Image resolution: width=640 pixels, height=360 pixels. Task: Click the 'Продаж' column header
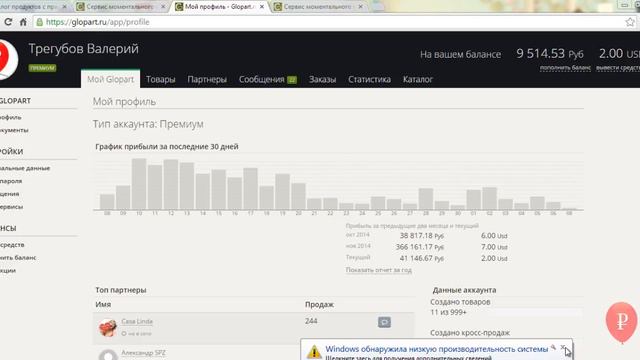point(319,304)
